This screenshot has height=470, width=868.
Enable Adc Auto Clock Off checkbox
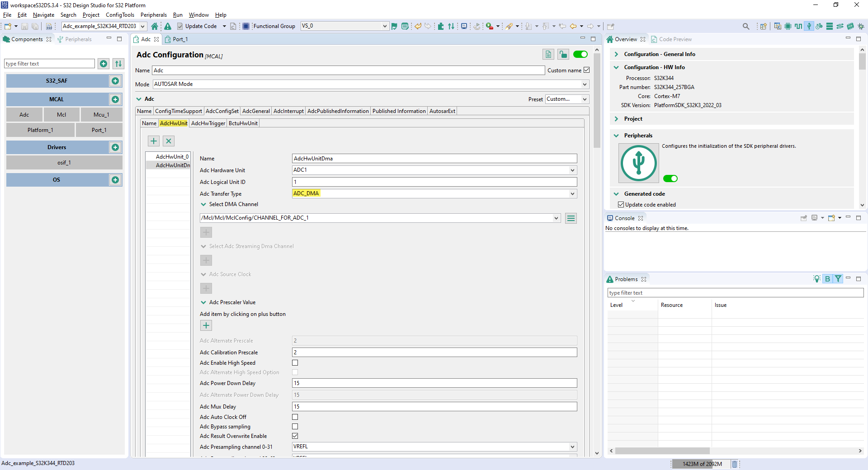(x=295, y=417)
